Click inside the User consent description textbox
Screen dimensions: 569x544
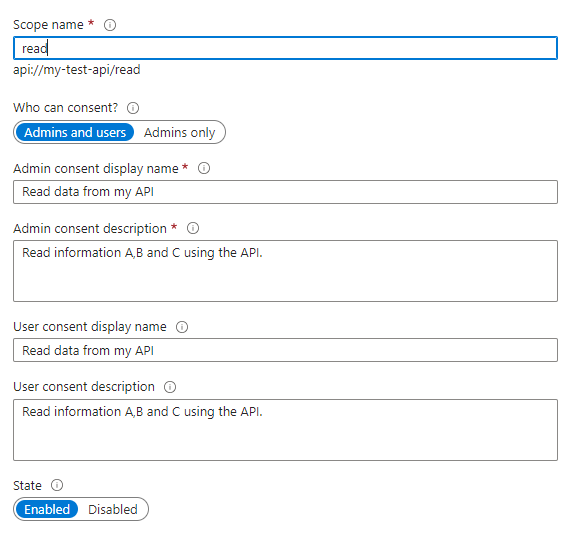(x=285, y=430)
